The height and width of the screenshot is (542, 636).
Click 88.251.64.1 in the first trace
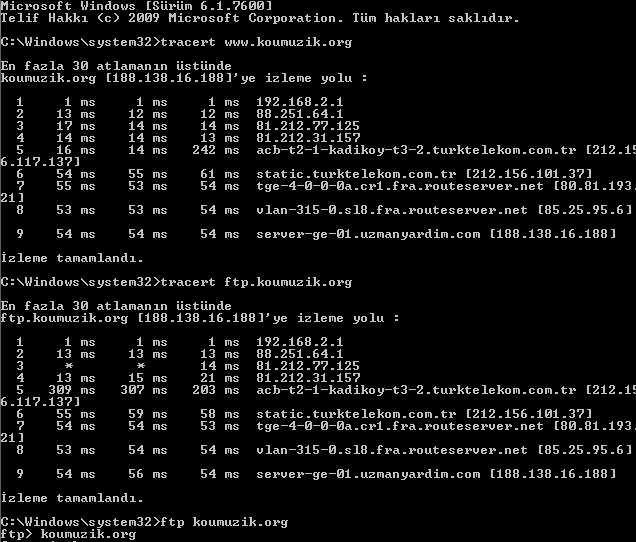(x=300, y=114)
